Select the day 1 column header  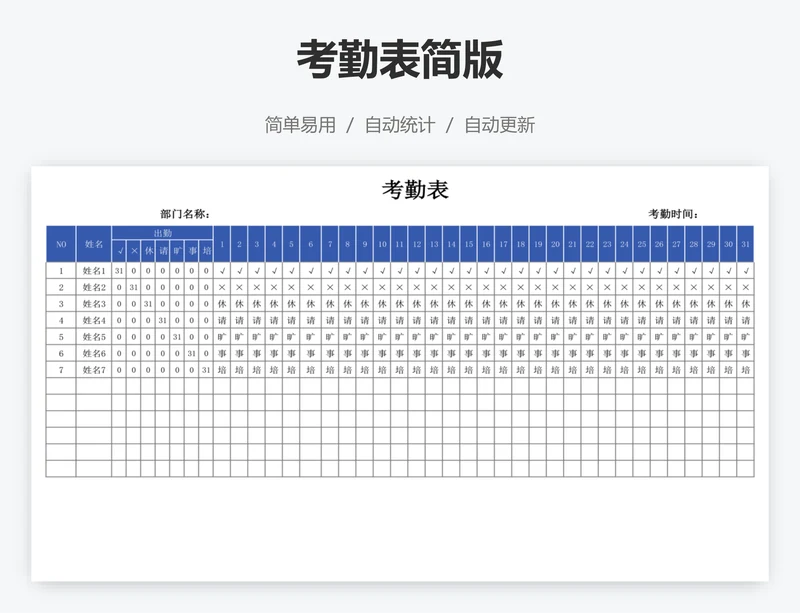[222, 244]
